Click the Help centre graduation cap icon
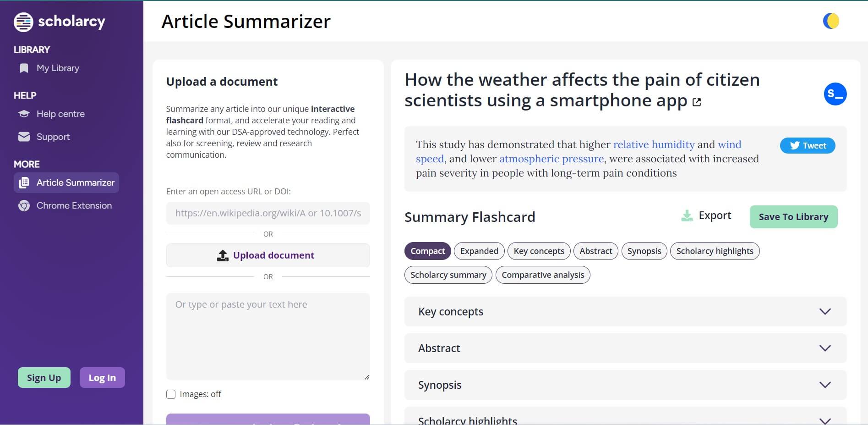Screen dimensions: 868x425 pos(24,114)
